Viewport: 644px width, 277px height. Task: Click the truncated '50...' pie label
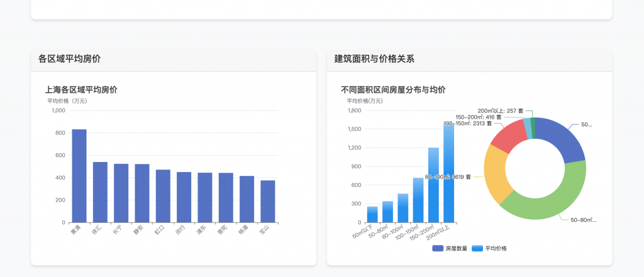587,125
